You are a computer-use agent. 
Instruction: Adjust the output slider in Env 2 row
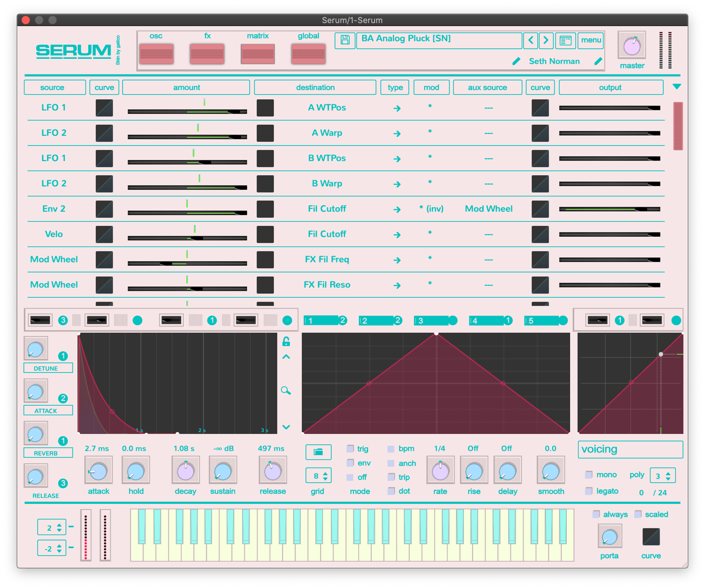pos(610,209)
